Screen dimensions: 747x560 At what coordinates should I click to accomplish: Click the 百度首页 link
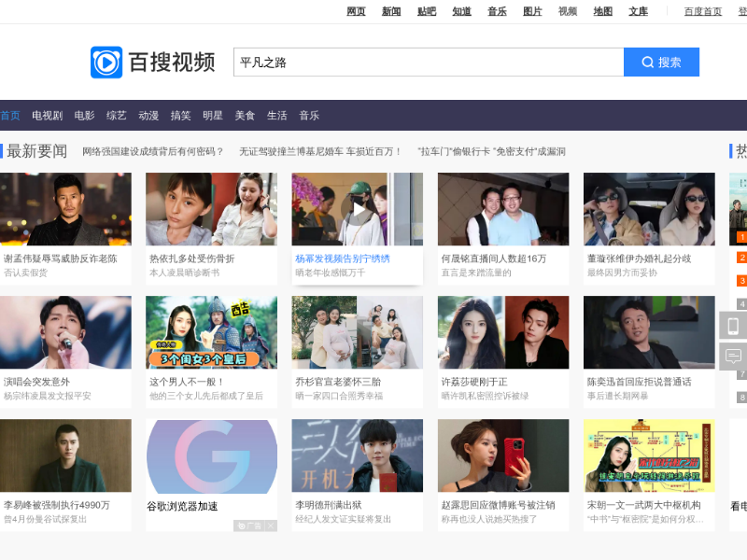coord(702,11)
